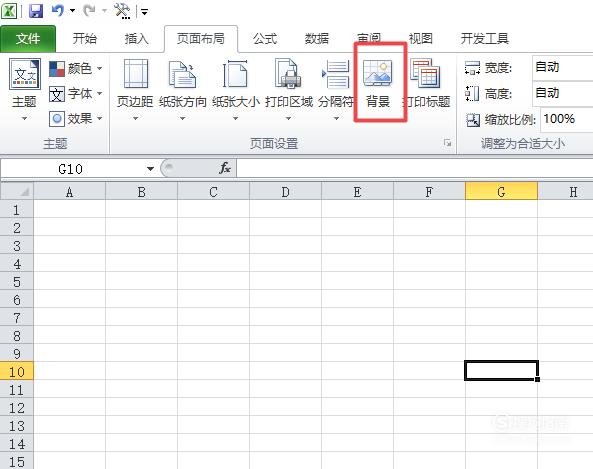Screen dimensions: 593x469
Task: Click the 缩放比例 scale icon
Action: coord(473,120)
